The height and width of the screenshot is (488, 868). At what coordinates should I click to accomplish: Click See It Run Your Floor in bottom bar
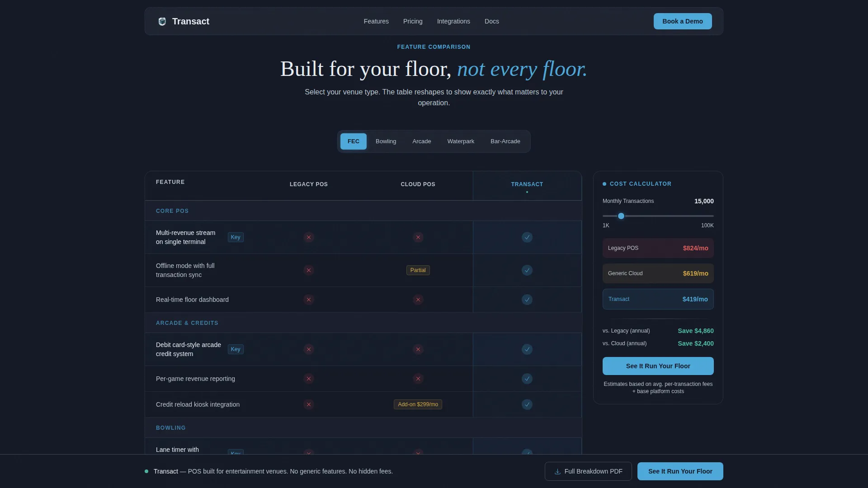pyautogui.click(x=680, y=471)
